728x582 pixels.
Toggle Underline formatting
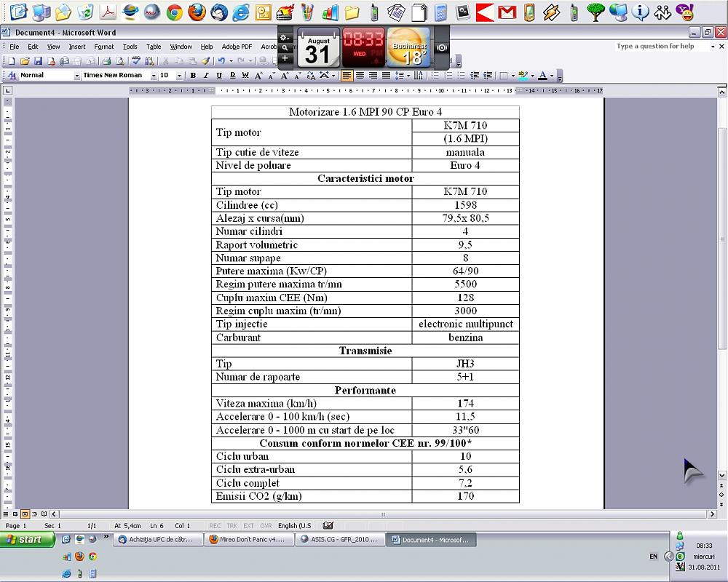point(219,75)
